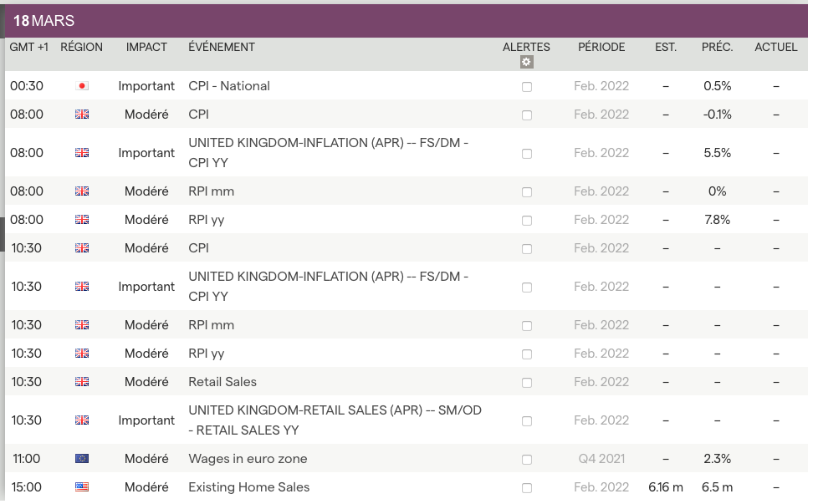Viewport: 813px width, 504px height.
Task: Enable alert for CPI - National
Action: click(x=527, y=87)
